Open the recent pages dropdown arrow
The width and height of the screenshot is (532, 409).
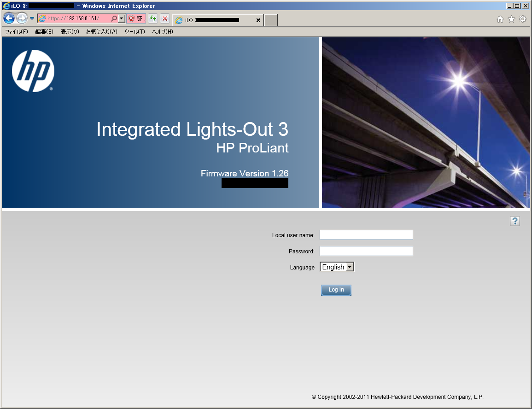coord(32,18)
